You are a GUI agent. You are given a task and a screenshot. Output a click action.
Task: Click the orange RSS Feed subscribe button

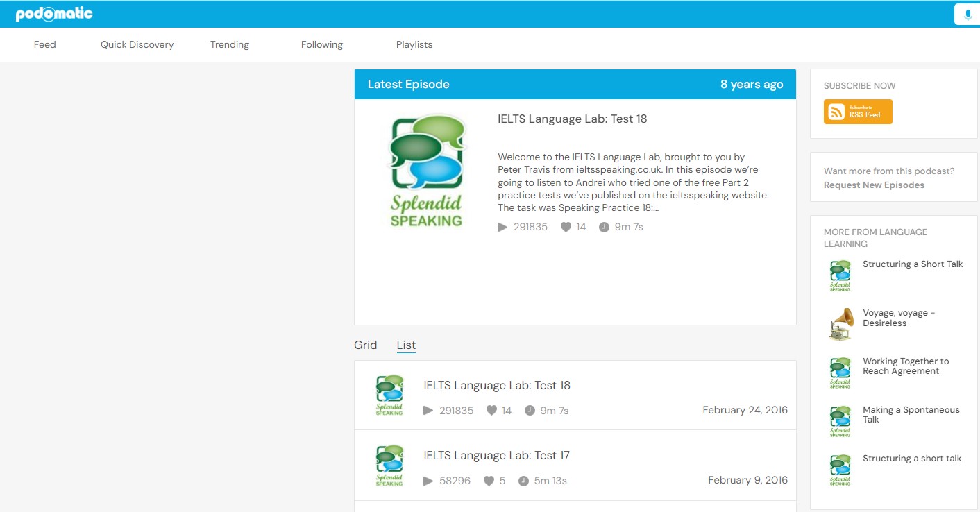(x=858, y=112)
